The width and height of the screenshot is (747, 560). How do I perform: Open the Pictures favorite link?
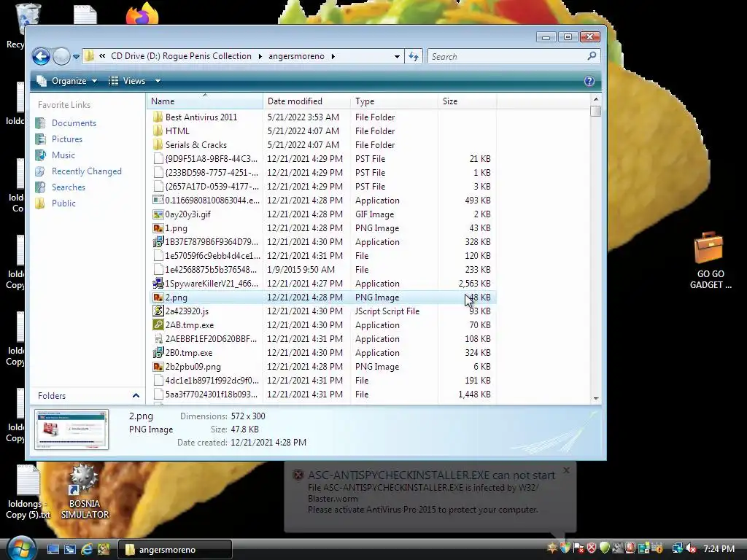click(67, 139)
